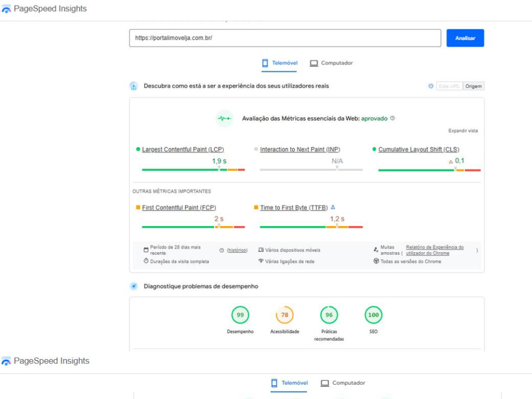
Task: Switch to the Telemóvel tab in upper report
Action: pyautogui.click(x=279, y=63)
